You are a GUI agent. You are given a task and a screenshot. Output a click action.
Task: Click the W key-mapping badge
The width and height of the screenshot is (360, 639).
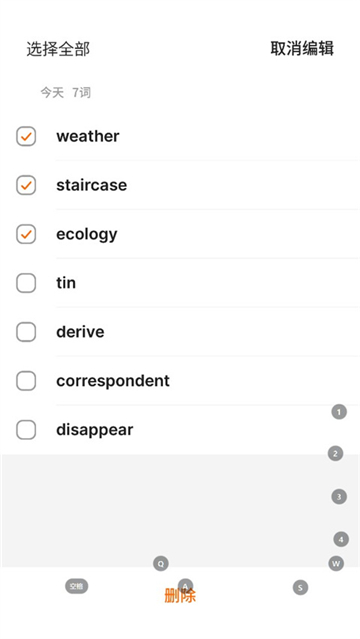pyautogui.click(x=336, y=564)
